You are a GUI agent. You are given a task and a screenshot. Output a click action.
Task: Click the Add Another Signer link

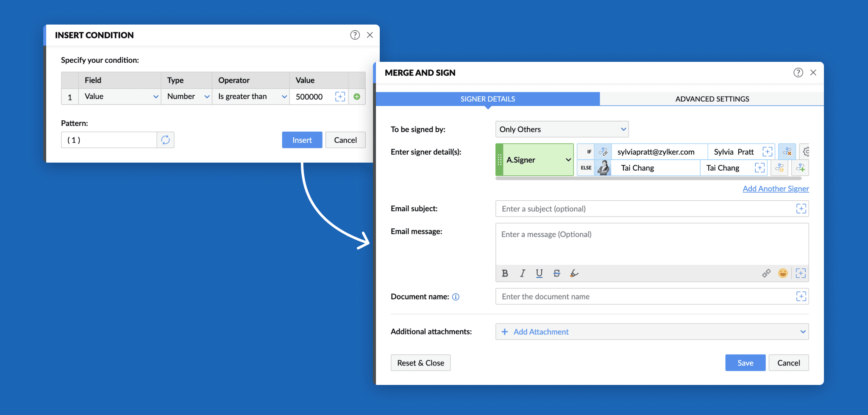click(x=775, y=188)
